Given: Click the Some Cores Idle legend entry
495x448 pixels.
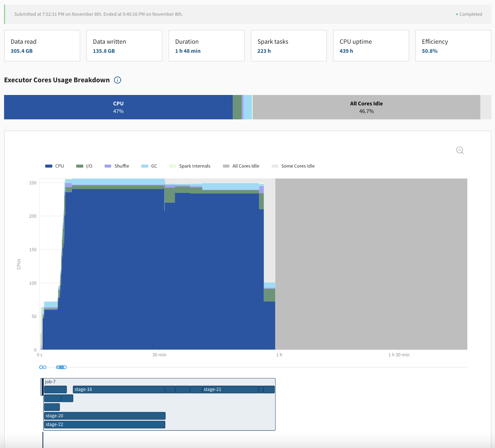Looking at the screenshot, I should [x=293, y=166].
